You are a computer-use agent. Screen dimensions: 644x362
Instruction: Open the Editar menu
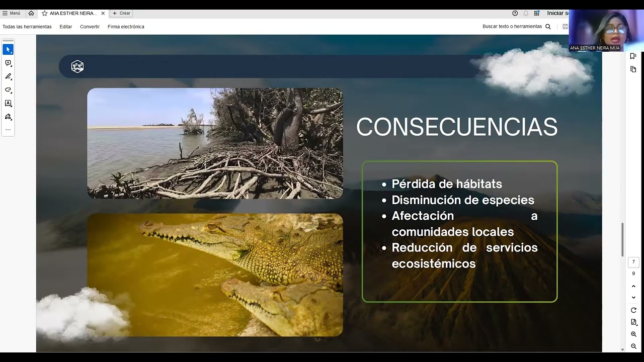(66, 27)
